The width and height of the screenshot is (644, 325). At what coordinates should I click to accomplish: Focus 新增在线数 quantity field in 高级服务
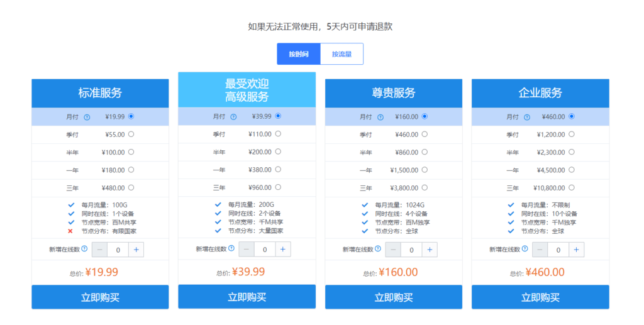265,249
